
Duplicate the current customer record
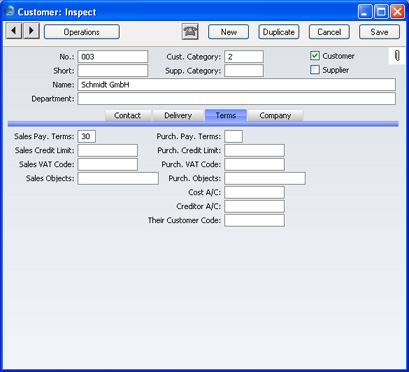279,32
